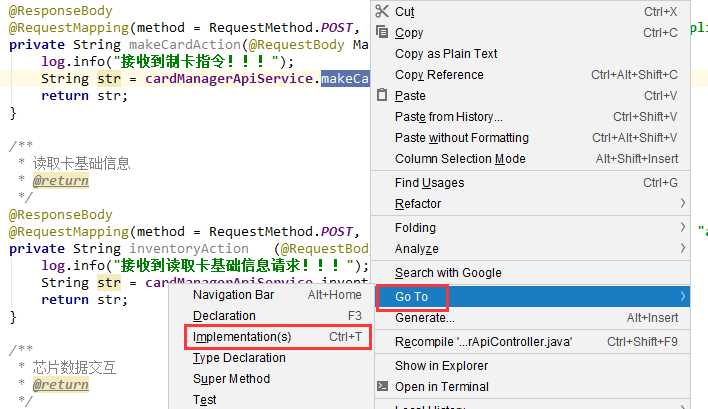Open the Folding menu entry
This screenshot has height=409, width=708.
(x=531, y=228)
